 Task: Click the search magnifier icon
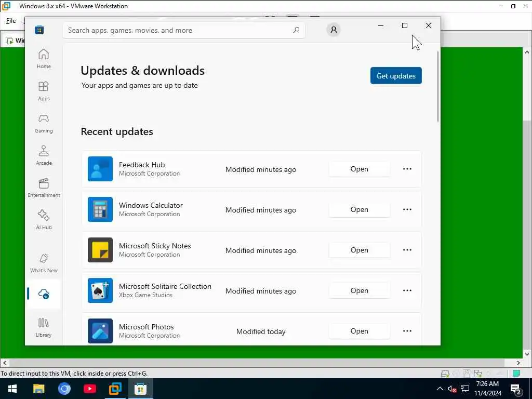click(296, 30)
